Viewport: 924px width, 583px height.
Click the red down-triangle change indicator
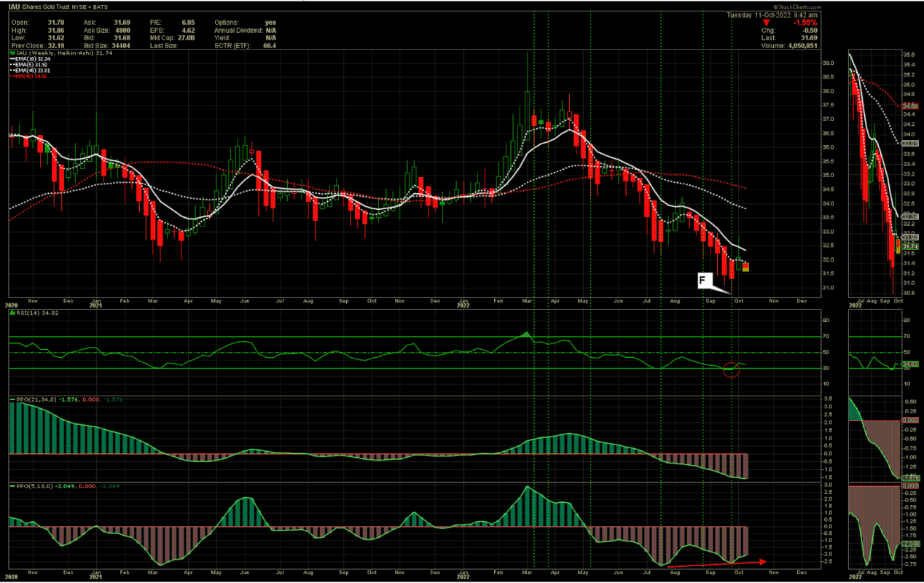click(767, 23)
